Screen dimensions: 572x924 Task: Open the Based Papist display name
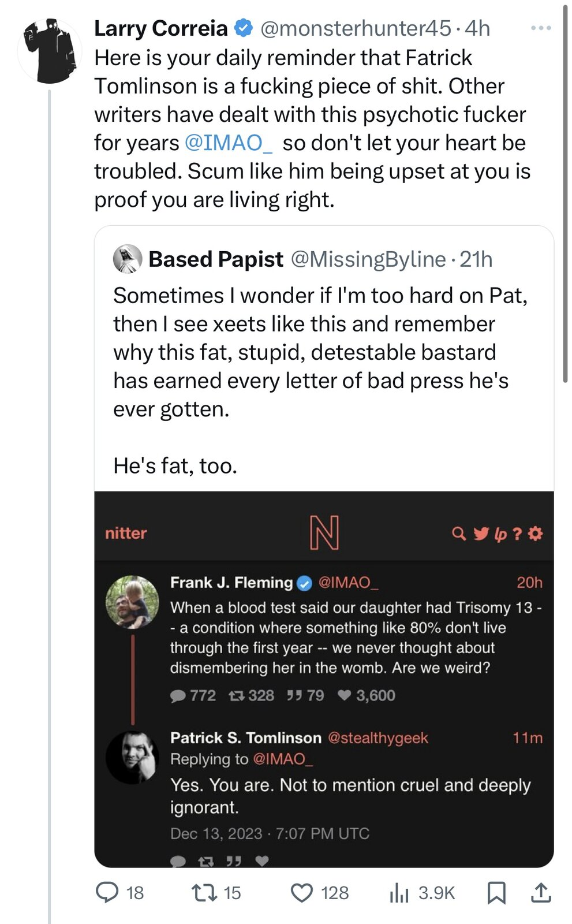[x=216, y=259]
